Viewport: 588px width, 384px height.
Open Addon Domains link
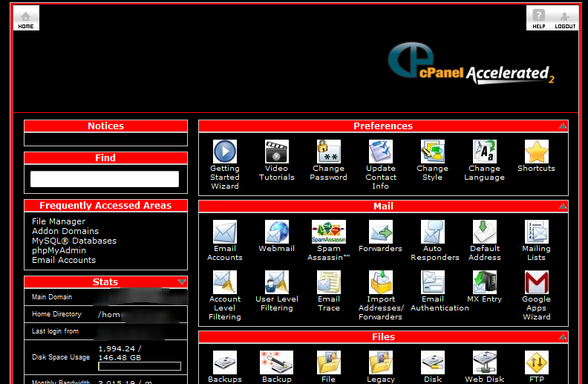65,231
